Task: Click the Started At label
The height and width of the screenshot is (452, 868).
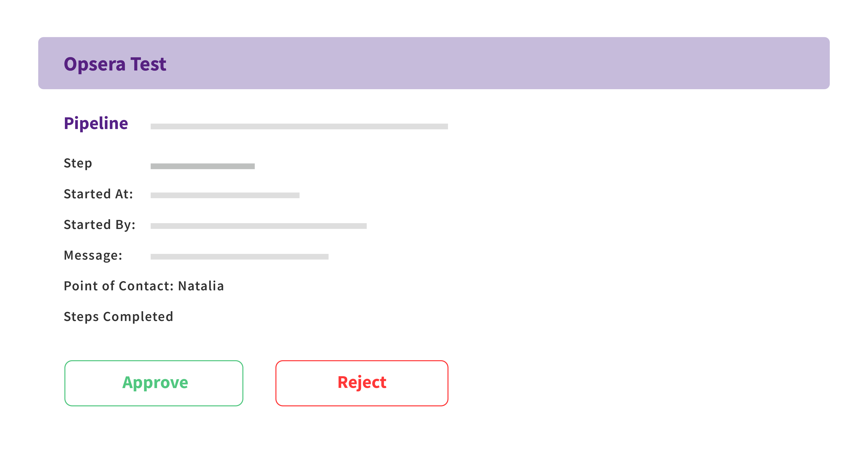Action: click(98, 194)
